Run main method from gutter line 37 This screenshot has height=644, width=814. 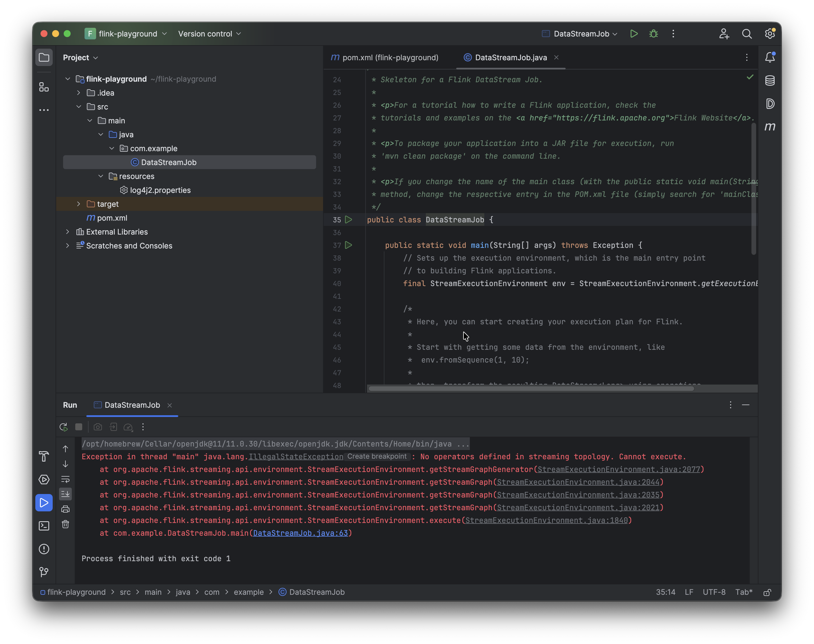pyautogui.click(x=349, y=245)
